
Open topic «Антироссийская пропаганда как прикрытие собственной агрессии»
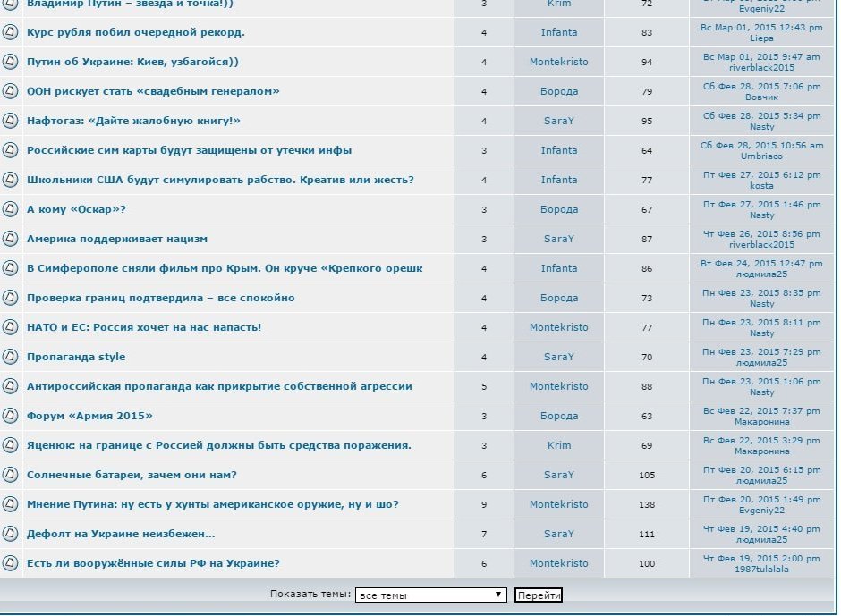coord(219,386)
